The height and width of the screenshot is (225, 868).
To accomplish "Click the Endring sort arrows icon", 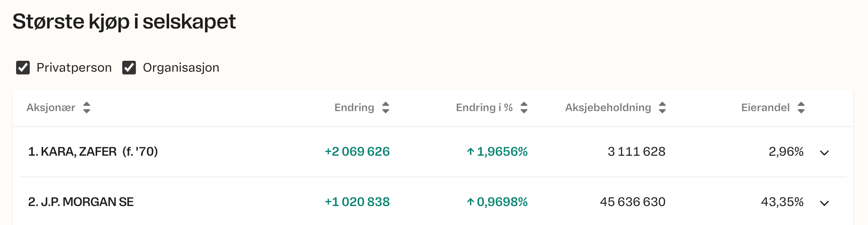I will click(386, 108).
